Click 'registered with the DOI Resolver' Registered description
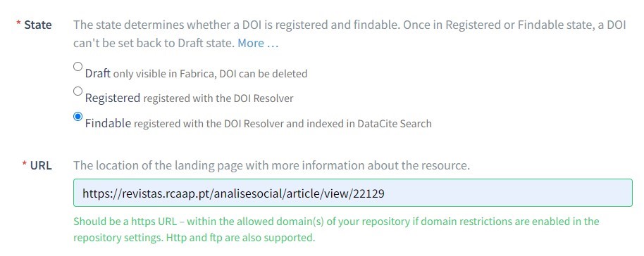This screenshot has width=644, height=256. [x=218, y=99]
